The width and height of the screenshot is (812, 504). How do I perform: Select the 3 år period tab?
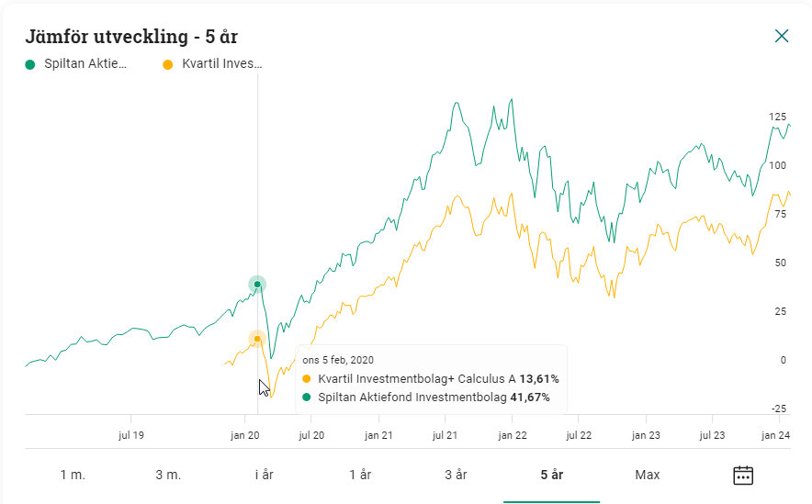tap(456, 475)
